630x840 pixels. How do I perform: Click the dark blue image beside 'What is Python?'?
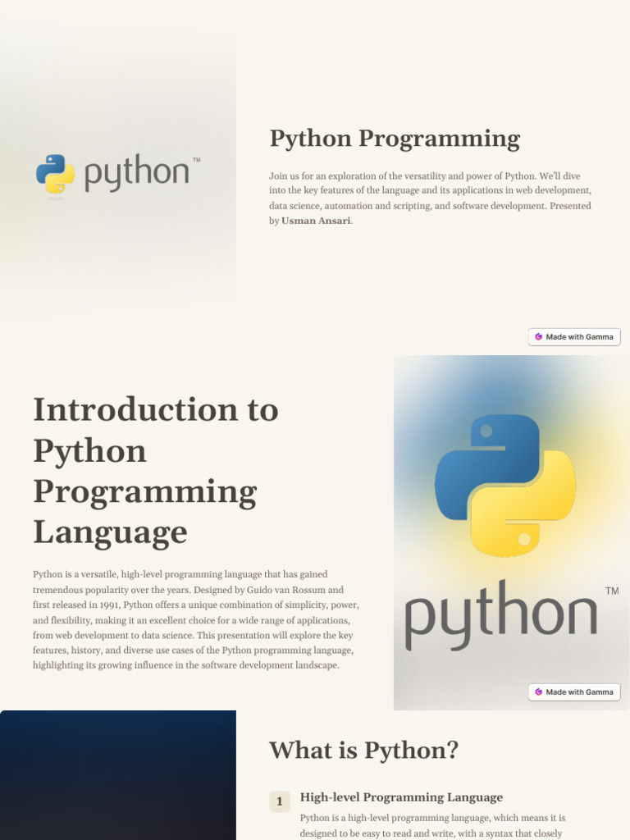click(x=118, y=775)
